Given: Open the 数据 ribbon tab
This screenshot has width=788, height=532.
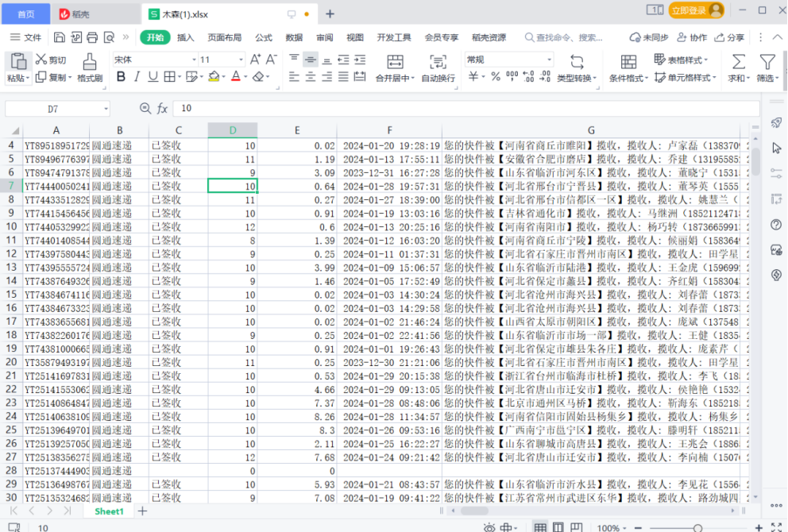Looking at the screenshot, I should pos(294,37).
